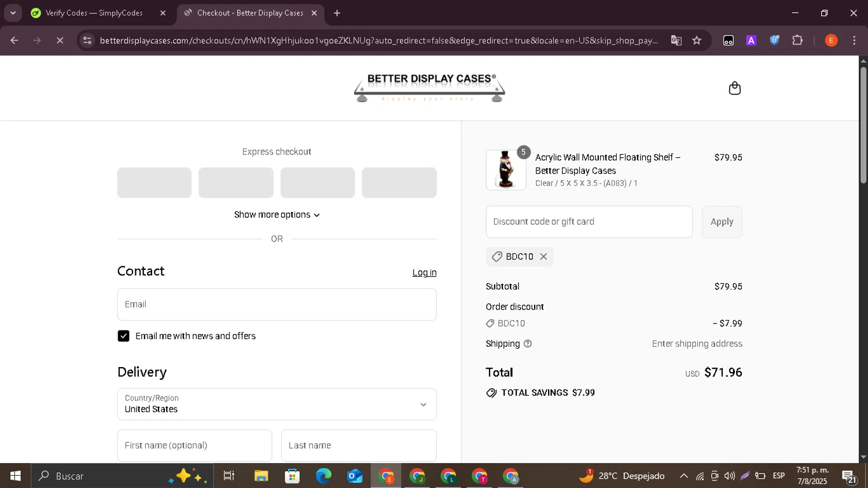Click the total amount $71.96

click(723, 372)
